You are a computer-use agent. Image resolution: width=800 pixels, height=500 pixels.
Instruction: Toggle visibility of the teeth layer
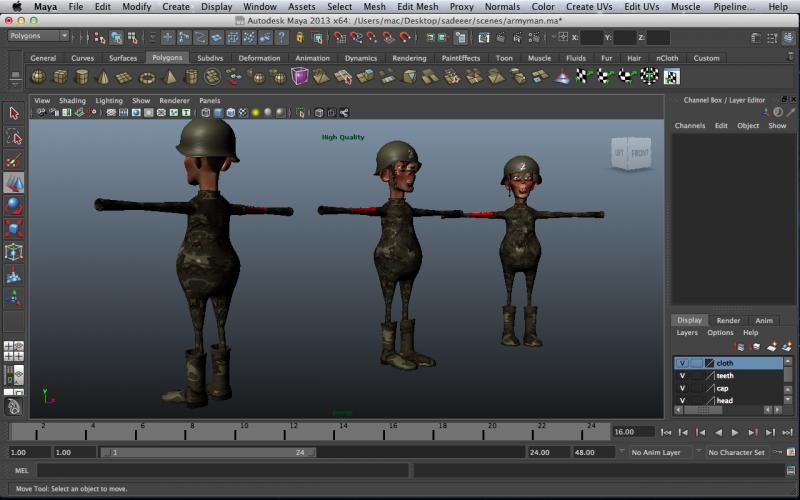pyautogui.click(x=682, y=376)
